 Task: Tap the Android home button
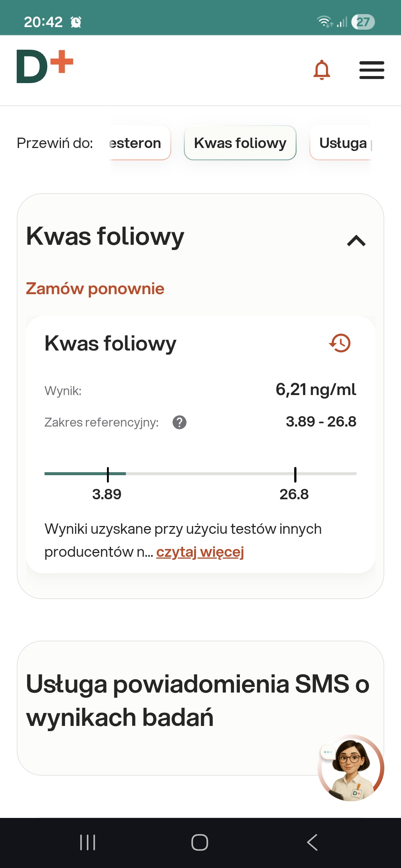pos(200,842)
